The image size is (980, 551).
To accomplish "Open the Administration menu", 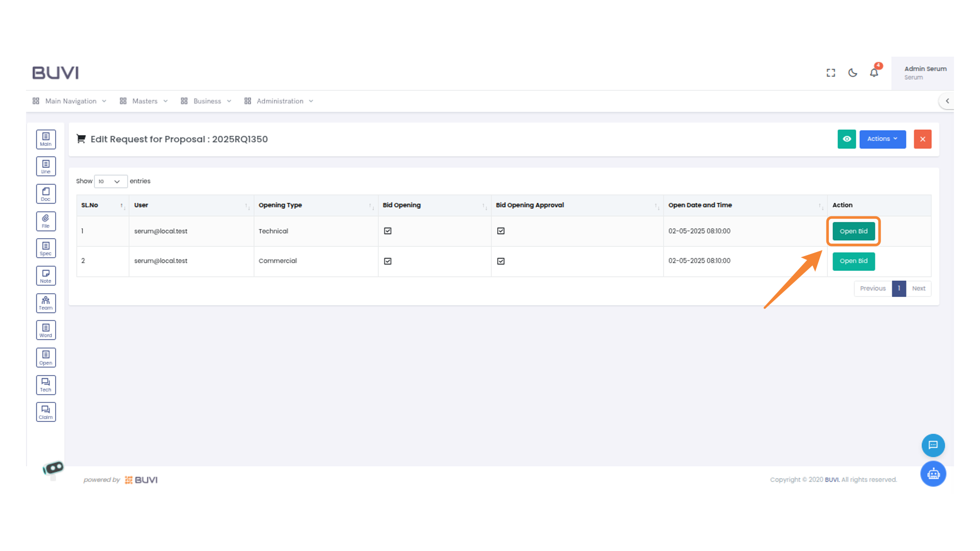I will click(x=279, y=101).
